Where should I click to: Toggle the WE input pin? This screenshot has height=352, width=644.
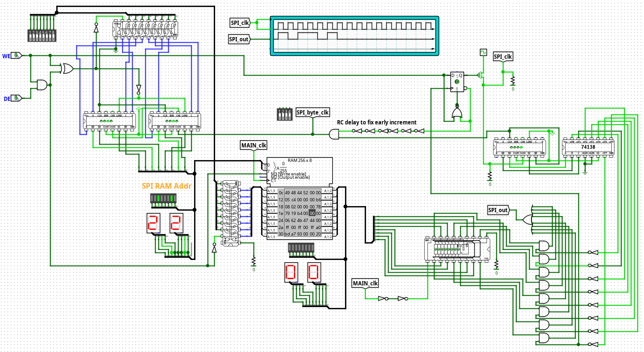[x=17, y=55]
